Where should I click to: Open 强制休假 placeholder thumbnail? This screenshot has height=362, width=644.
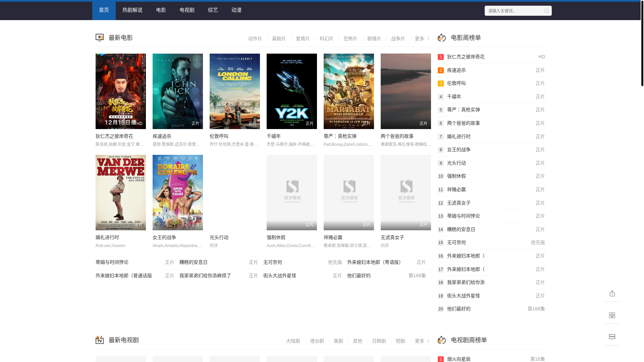pos(292,192)
